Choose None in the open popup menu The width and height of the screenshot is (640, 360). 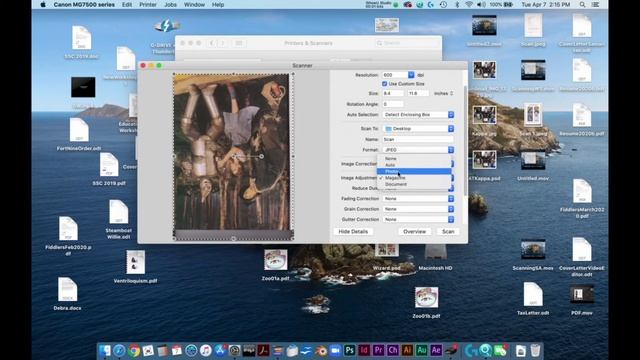pyautogui.click(x=414, y=158)
